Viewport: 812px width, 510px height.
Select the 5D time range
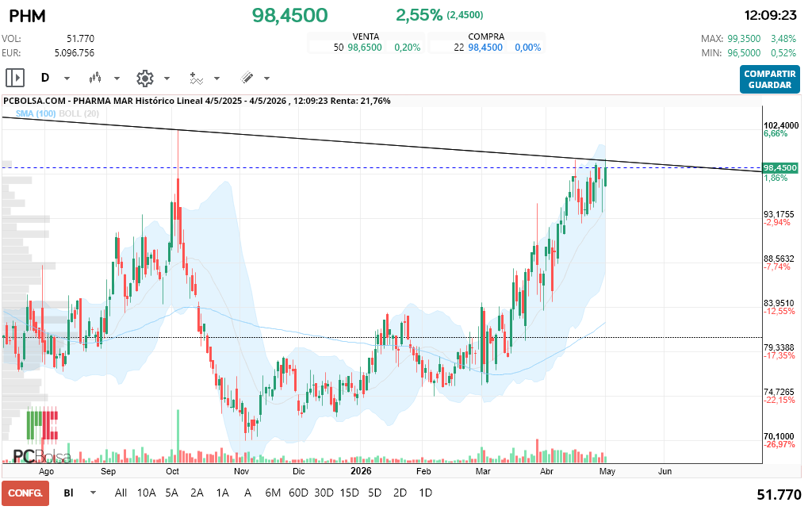point(374,493)
